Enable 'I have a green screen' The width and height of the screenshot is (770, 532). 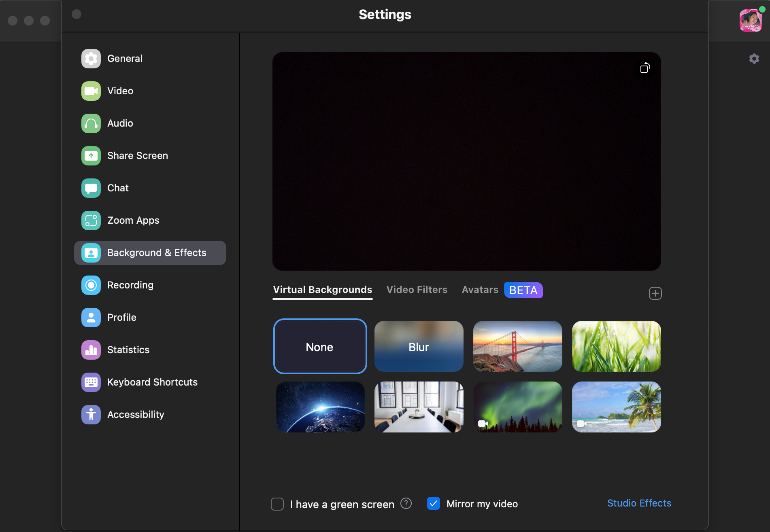pyautogui.click(x=277, y=504)
